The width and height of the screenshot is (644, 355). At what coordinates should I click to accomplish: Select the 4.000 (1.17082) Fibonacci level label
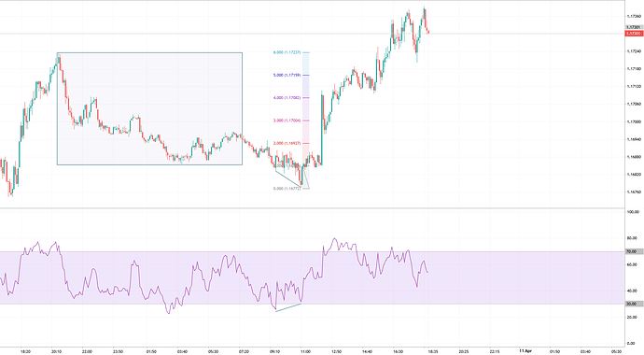(x=287, y=98)
